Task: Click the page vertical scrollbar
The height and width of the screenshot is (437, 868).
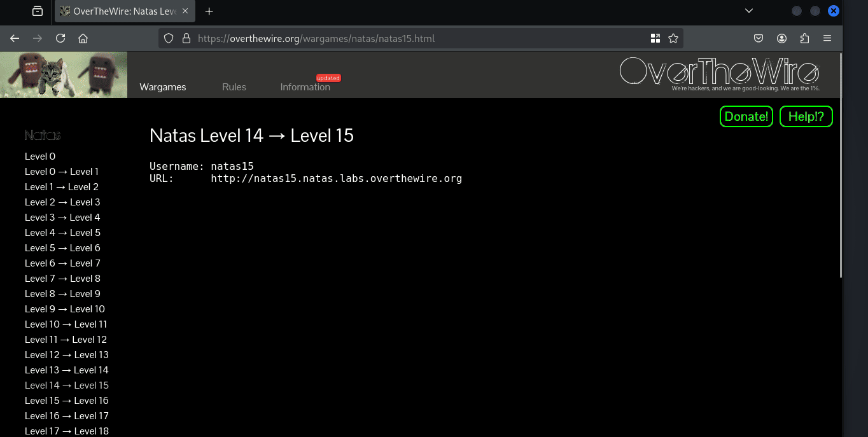Action: pyautogui.click(x=840, y=165)
